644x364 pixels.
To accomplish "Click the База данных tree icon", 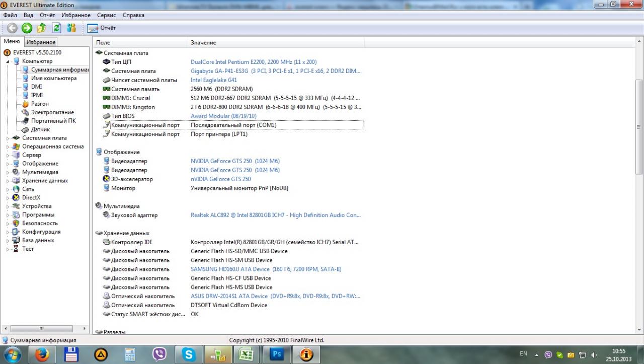I will pyautogui.click(x=17, y=241).
